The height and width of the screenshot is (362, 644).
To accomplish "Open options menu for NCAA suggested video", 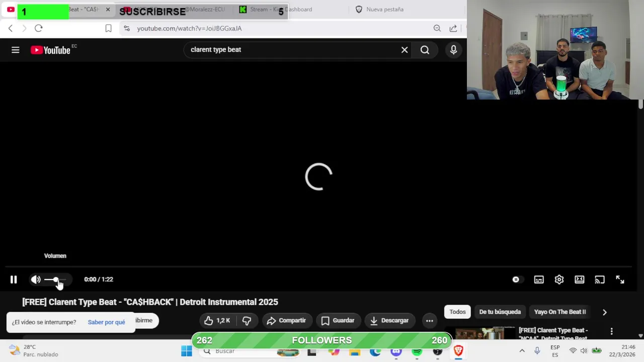I will coord(611,331).
